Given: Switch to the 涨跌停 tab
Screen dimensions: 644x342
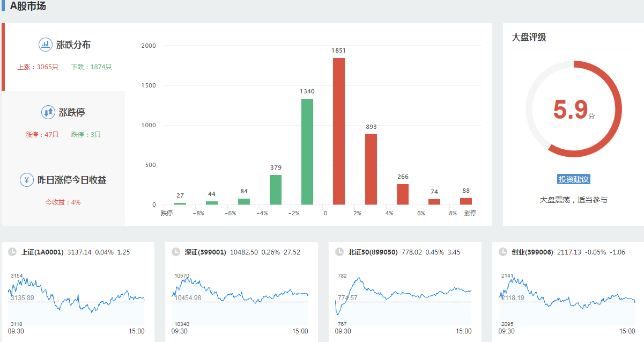Looking at the screenshot, I should click(72, 113).
